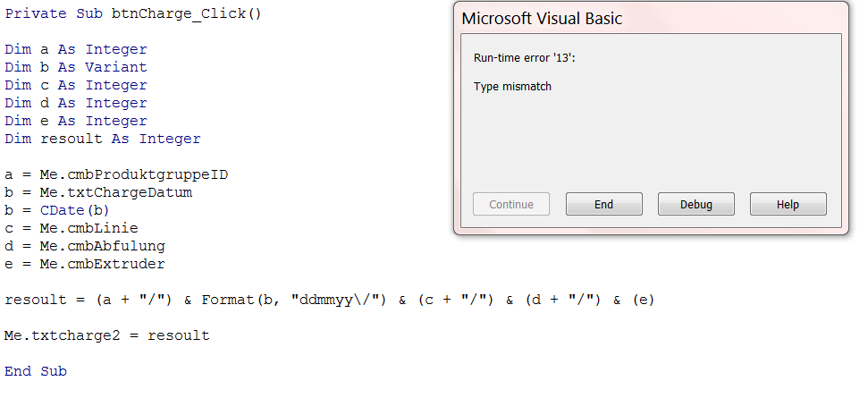
Task: Click the 'Dim b As Variant' line
Action: (x=76, y=67)
